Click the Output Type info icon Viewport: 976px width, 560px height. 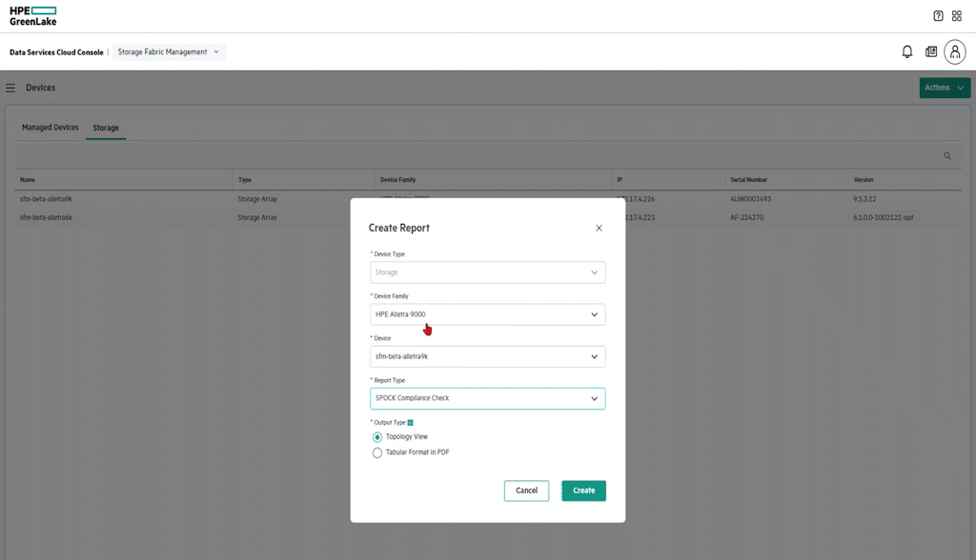pyautogui.click(x=410, y=423)
